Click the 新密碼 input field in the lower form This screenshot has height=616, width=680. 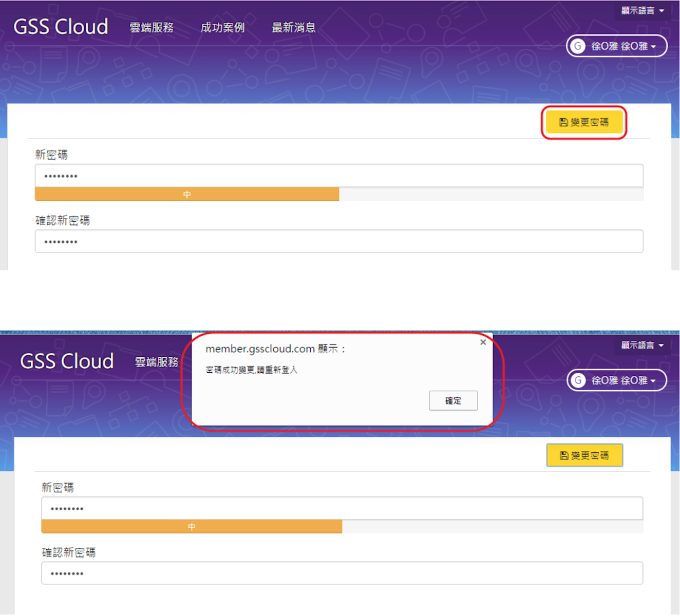(342, 509)
